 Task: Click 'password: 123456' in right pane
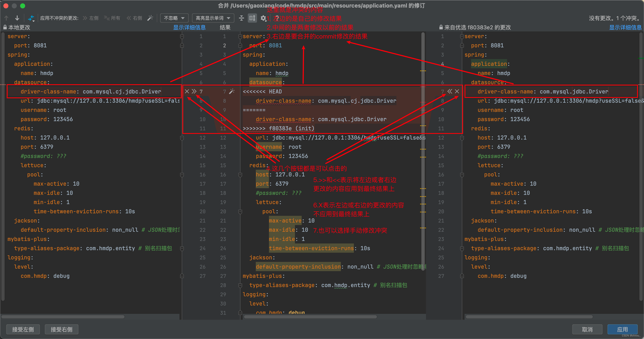coord(504,119)
